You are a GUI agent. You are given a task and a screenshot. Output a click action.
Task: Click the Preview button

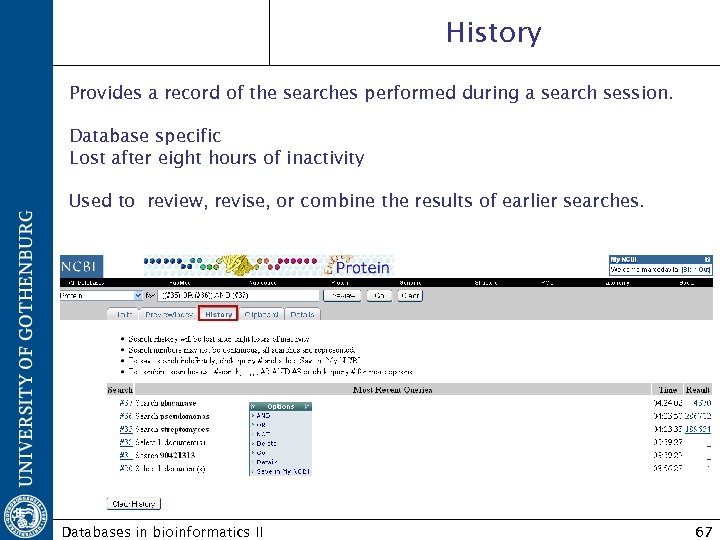(342, 296)
